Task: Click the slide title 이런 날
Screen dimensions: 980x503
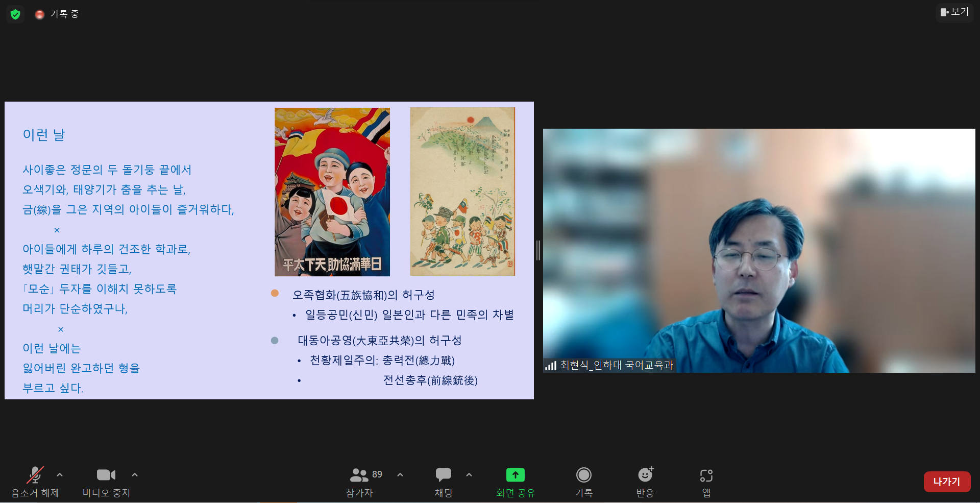Action: click(x=44, y=135)
